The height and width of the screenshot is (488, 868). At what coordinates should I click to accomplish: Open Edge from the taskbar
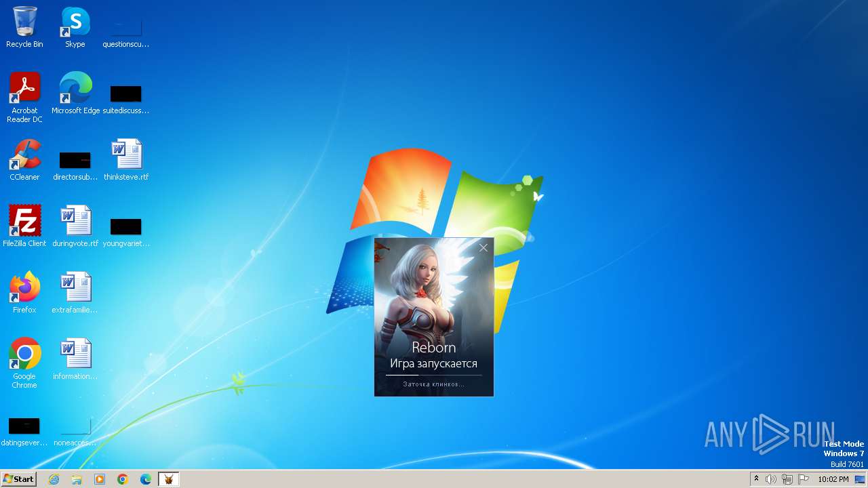coord(146,479)
